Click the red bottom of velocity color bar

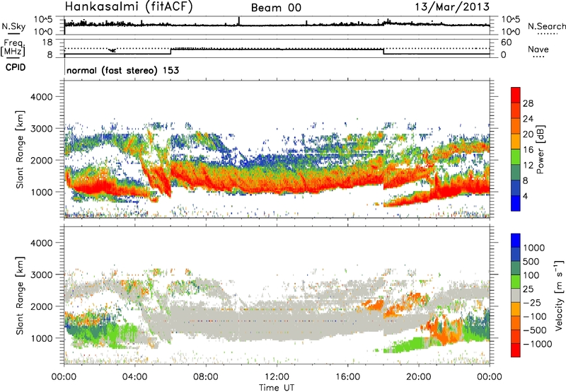tap(516, 350)
